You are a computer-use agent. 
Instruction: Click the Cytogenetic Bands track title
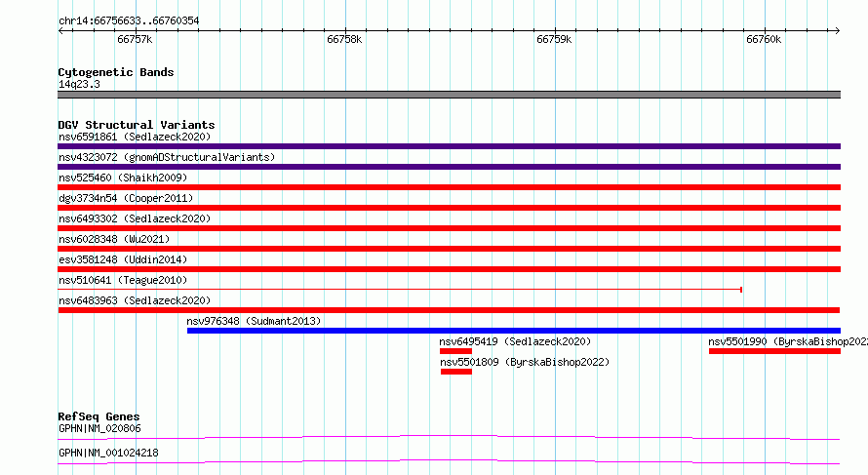click(116, 72)
